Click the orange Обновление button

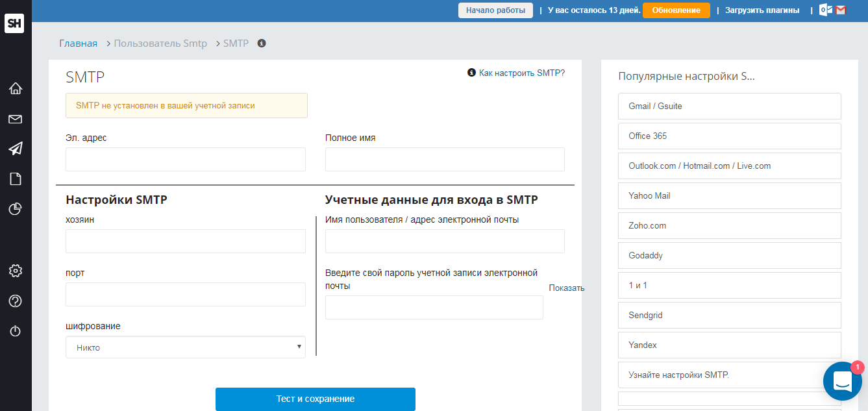(676, 10)
